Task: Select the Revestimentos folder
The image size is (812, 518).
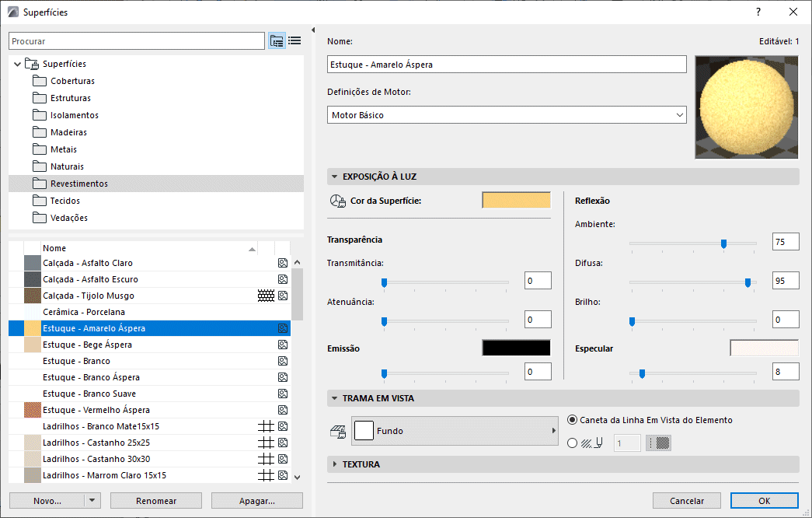Action: [x=156, y=184]
